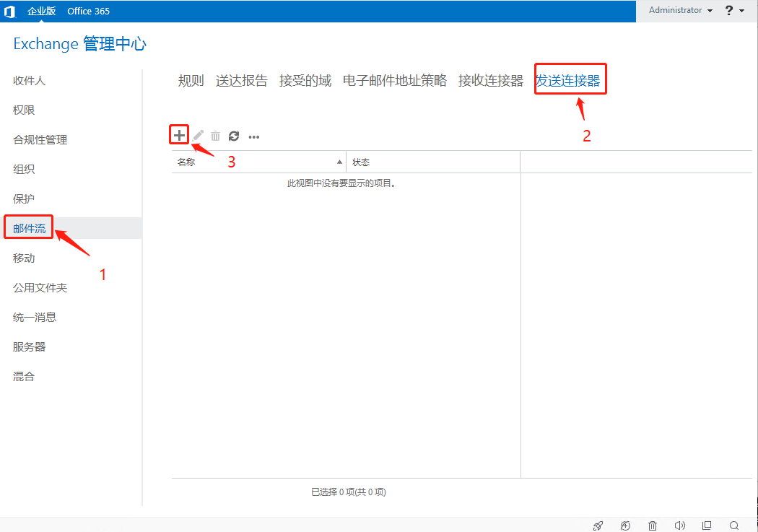Switch to the 电子邮件地址策略 tab
758x532 pixels.
point(394,81)
